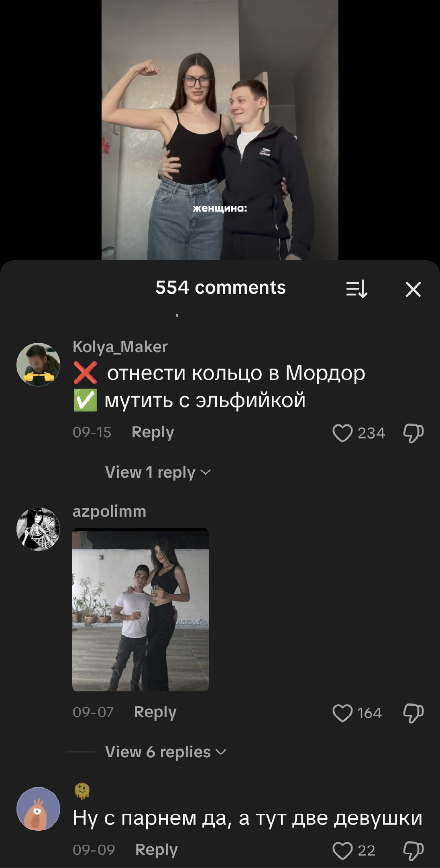Tap the thumbs-down on azpolimm's comment

[414, 713]
